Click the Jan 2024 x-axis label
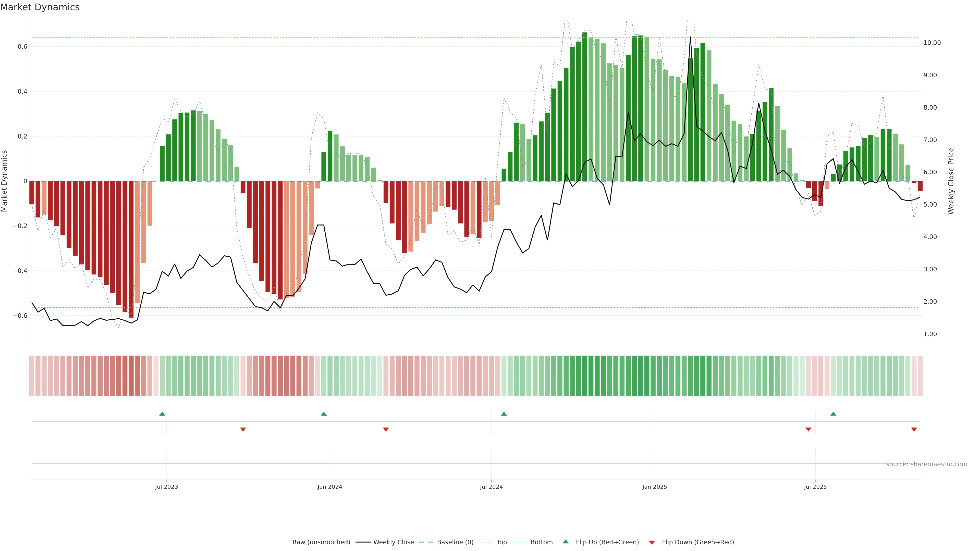The image size is (980, 551). [330, 487]
